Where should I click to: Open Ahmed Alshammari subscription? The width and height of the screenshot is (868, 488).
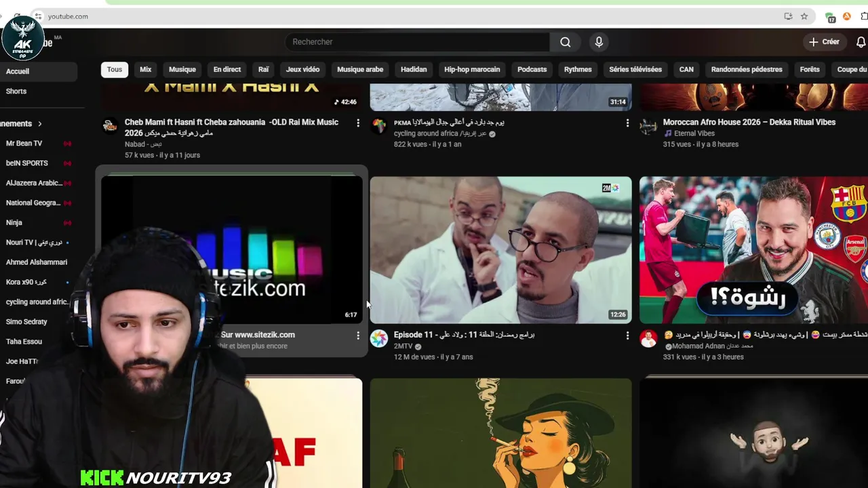click(x=37, y=262)
